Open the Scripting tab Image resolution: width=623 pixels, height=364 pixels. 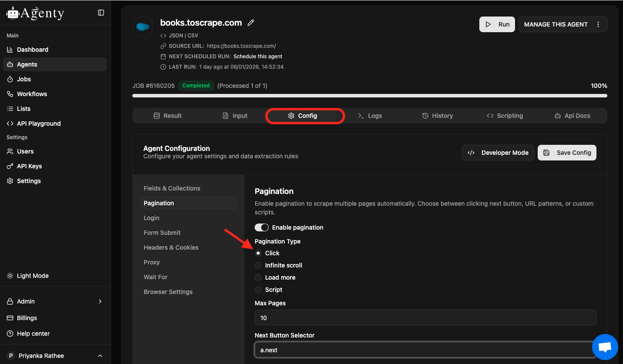(505, 116)
